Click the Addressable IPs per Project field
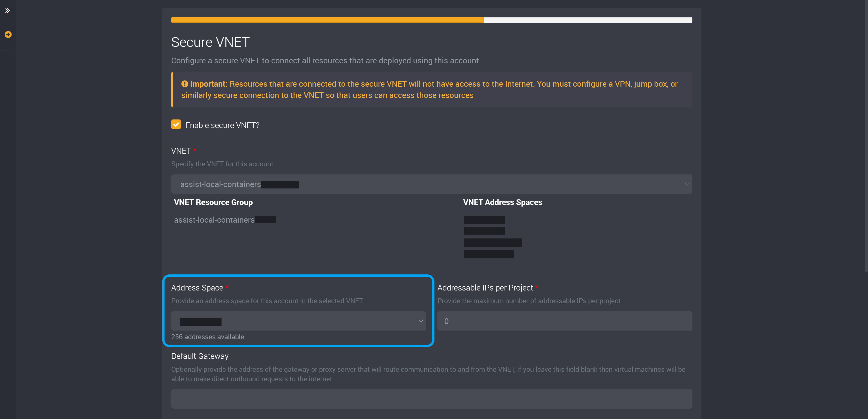868x419 pixels. point(565,321)
